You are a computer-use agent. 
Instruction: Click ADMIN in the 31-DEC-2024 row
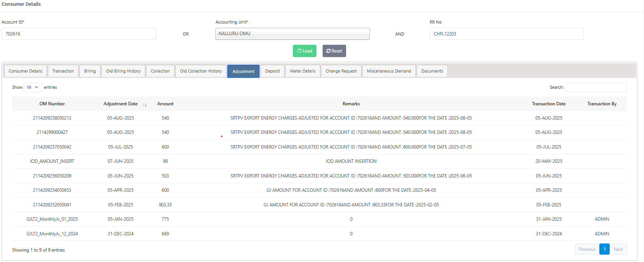point(602,234)
